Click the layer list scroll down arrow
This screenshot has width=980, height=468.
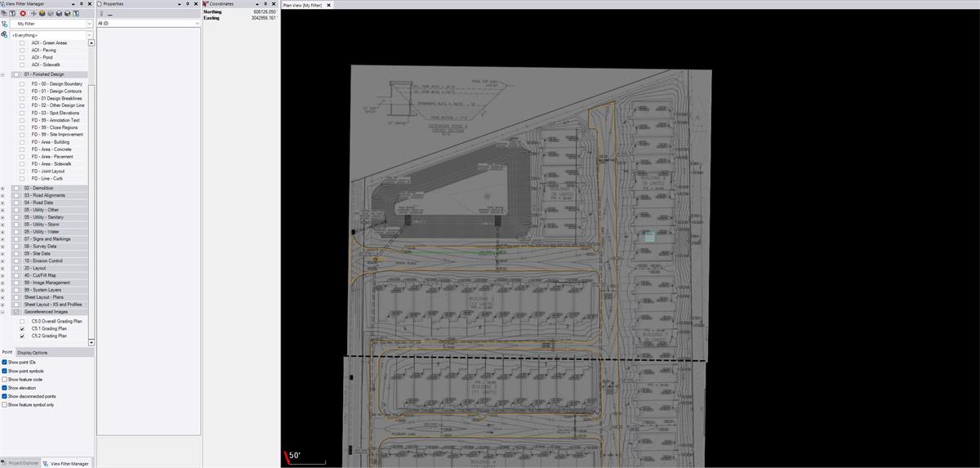click(91, 342)
